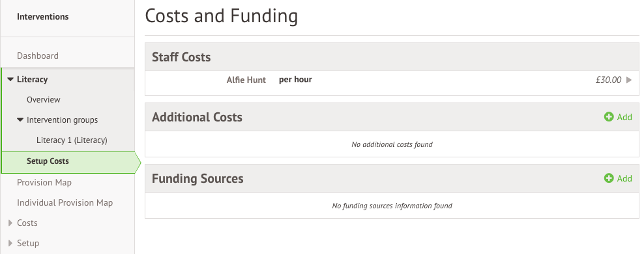Viewport: 644px width, 254px height.
Task: Collapse the Intervention groups triangle
Action: pos(21,120)
